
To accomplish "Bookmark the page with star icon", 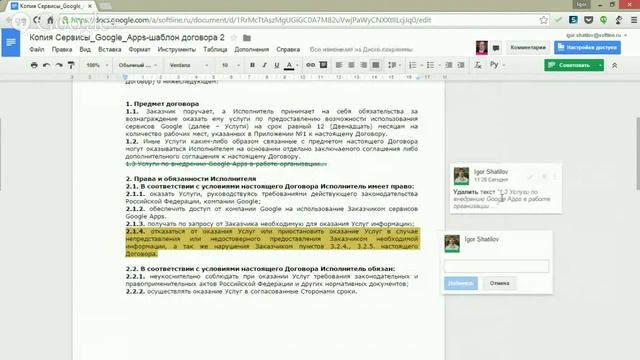I will [x=543, y=20].
